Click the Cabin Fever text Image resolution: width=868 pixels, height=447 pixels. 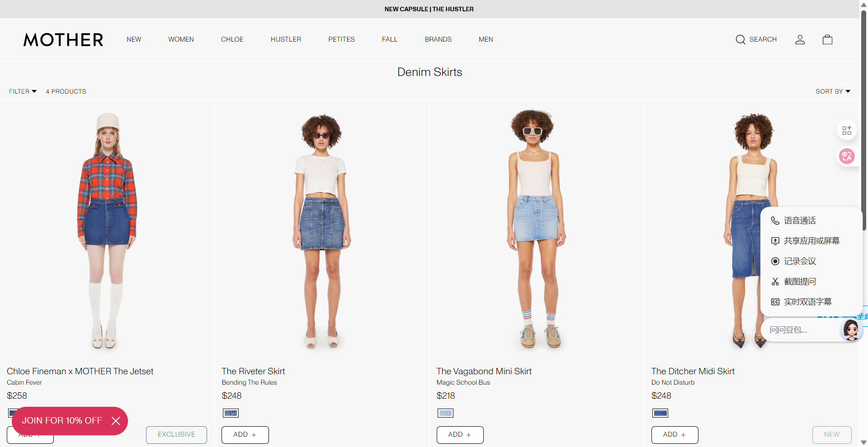point(24,382)
